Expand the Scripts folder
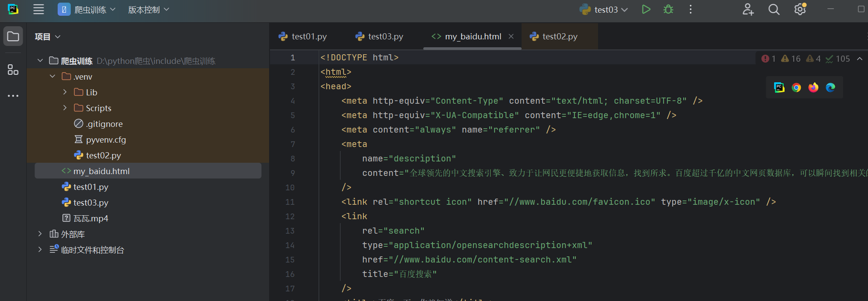The height and width of the screenshot is (301, 868). [65, 108]
